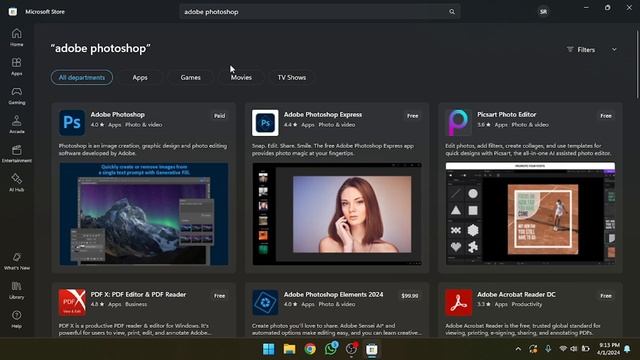Click the Photoshop Elements 2024 app icon
This screenshot has width=640, height=360.
point(265,302)
